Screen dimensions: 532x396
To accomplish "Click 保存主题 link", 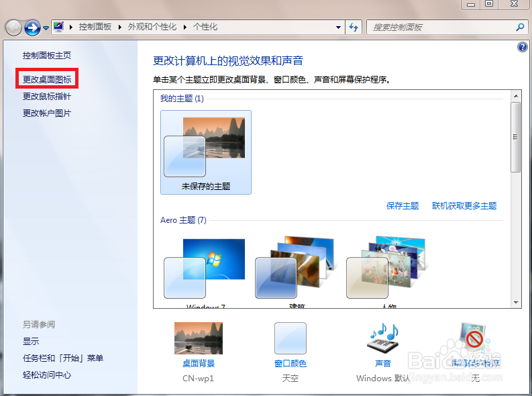I will (403, 205).
